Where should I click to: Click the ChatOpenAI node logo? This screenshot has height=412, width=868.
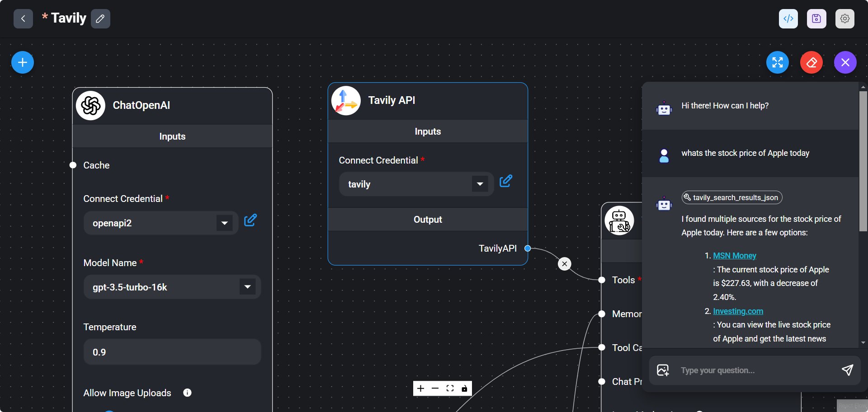[x=91, y=106]
